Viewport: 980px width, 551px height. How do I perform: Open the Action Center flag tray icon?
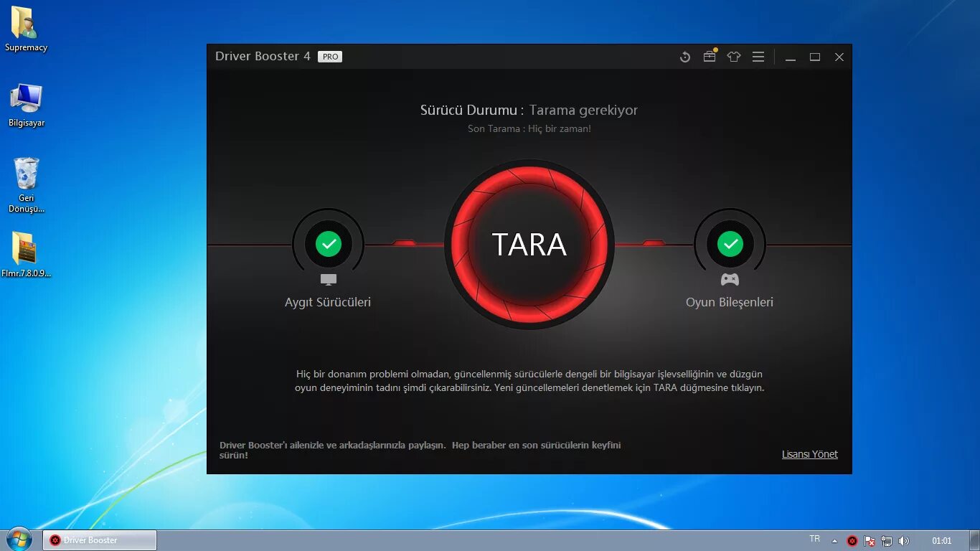coord(870,541)
